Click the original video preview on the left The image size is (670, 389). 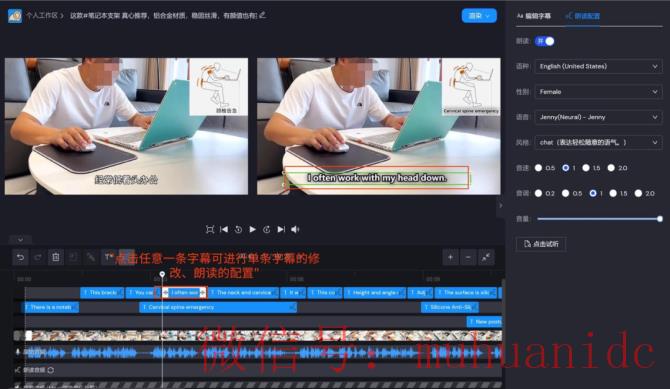(126, 126)
